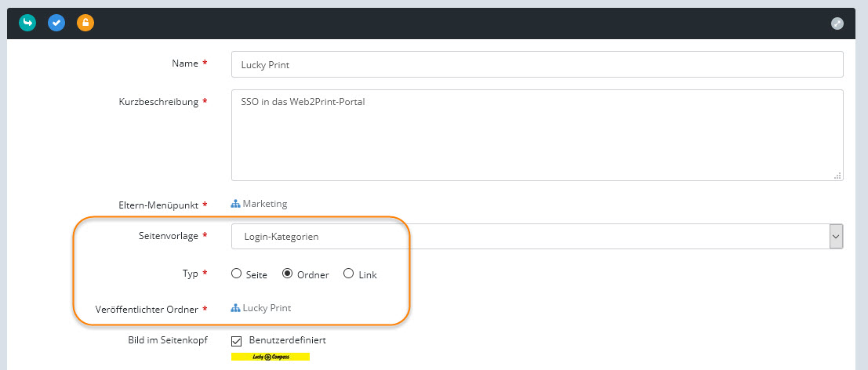Click the teal return arrow icon
This screenshot has width=868, height=370.
[27, 24]
